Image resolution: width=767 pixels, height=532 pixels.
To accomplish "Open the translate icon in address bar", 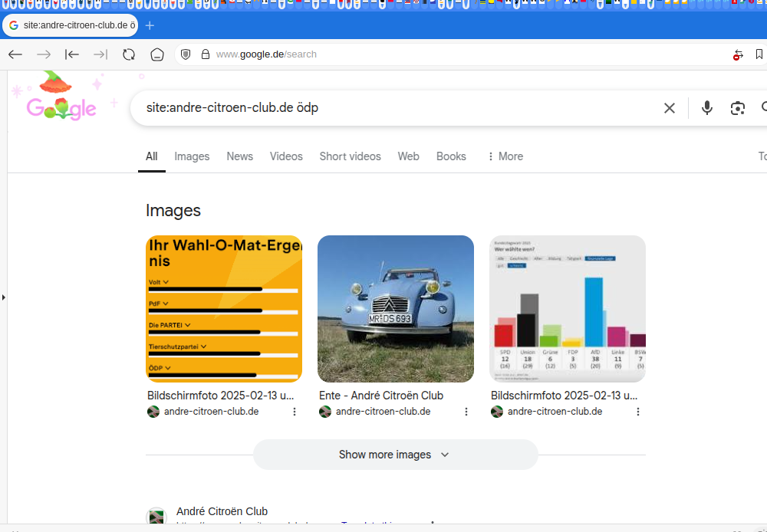I will (x=738, y=54).
